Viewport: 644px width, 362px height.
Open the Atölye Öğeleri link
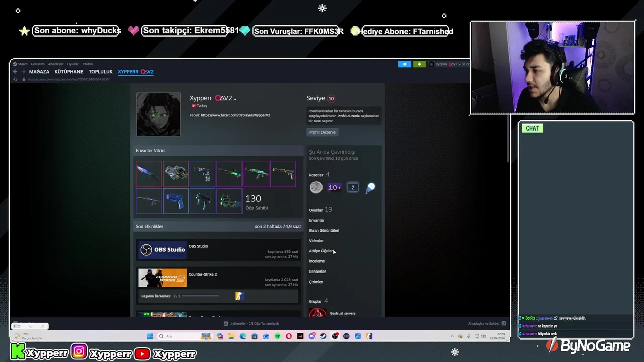(321, 251)
